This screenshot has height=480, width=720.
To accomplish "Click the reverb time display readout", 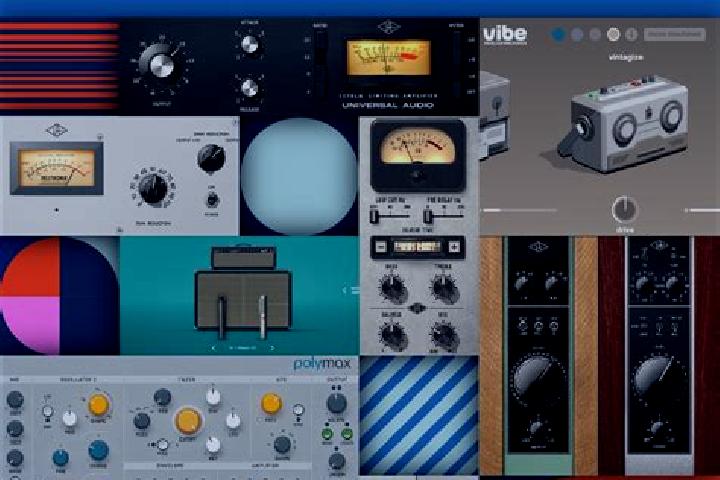I will click(417, 247).
